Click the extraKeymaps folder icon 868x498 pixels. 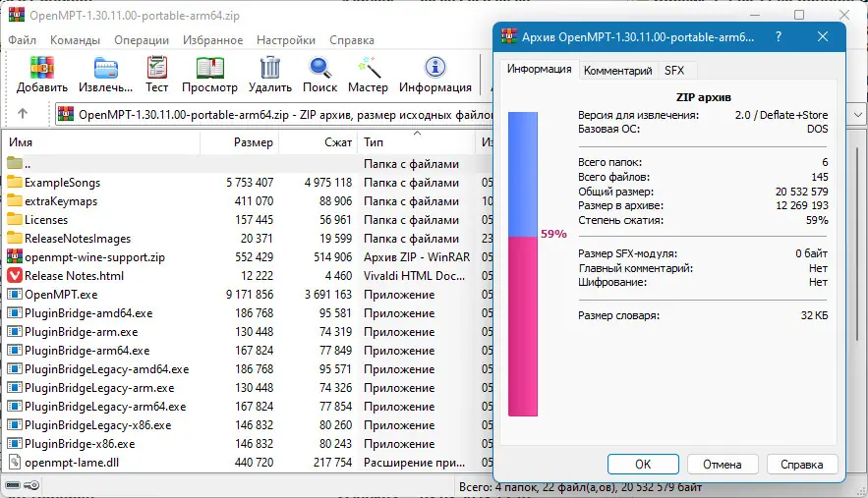(x=15, y=200)
